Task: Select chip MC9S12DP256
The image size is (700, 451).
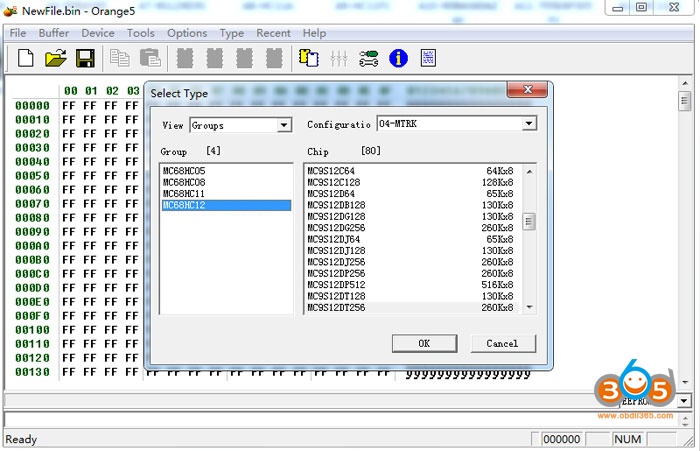Action: point(411,273)
